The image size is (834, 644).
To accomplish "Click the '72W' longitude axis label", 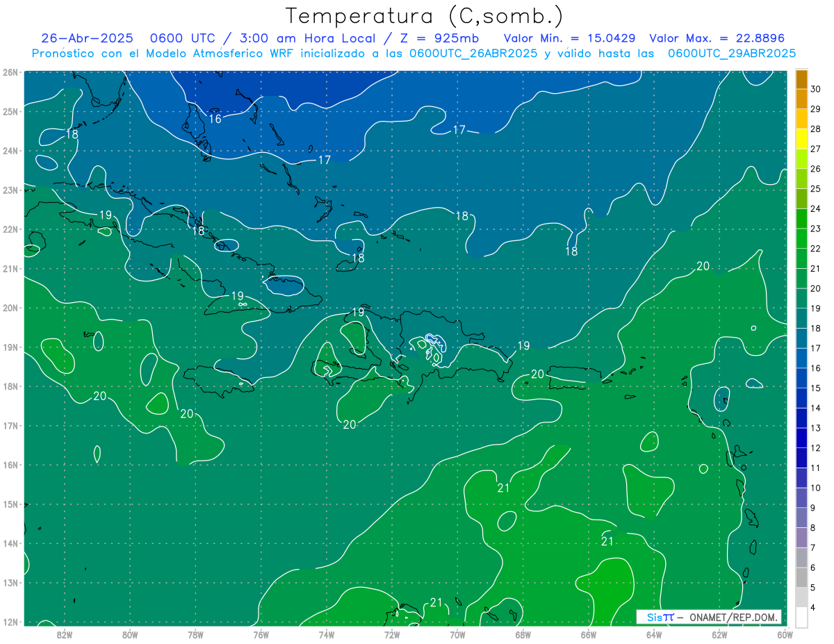I will pos(392,634).
